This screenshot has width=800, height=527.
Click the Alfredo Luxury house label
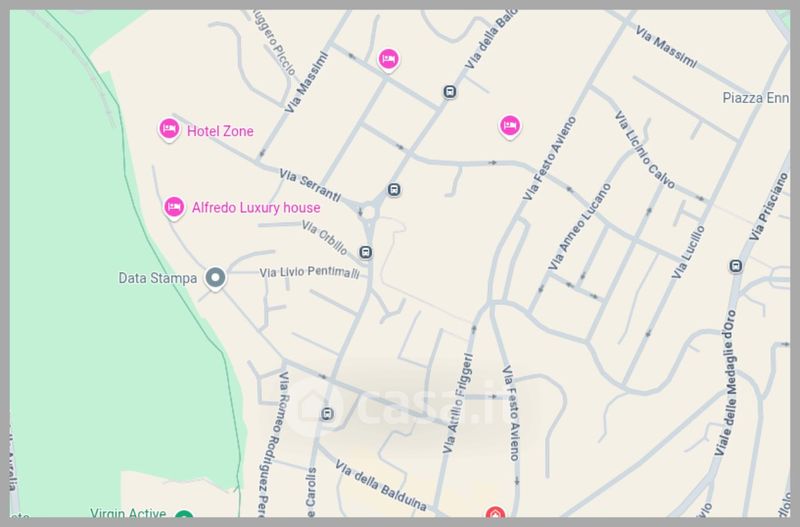point(256,208)
